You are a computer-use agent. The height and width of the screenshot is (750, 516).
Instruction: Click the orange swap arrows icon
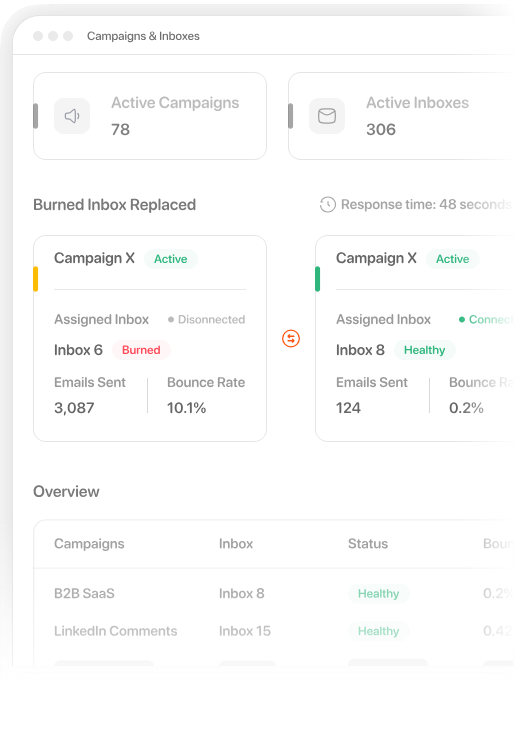coord(291,339)
